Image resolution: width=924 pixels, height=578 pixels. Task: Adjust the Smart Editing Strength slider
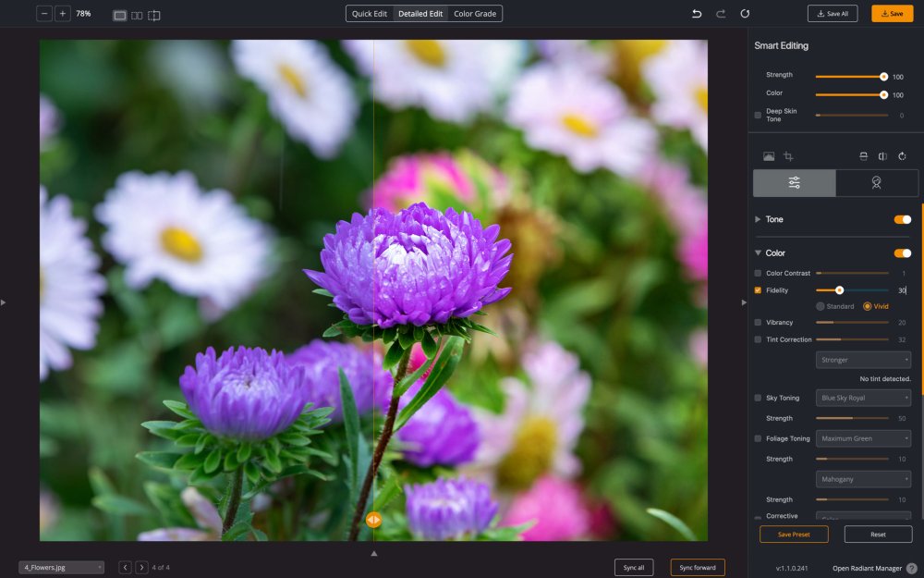(883, 77)
